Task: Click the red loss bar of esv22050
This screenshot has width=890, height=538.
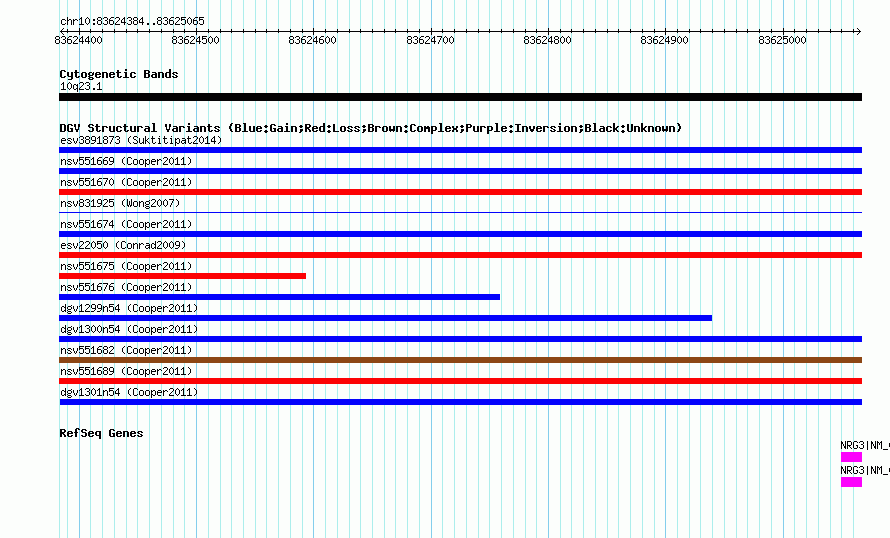Action: pyautogui.click(x=460, y=255)
